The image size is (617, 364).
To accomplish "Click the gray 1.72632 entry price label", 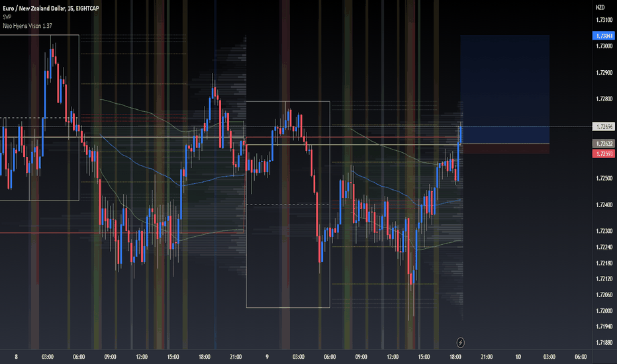I will pos(604,144).
